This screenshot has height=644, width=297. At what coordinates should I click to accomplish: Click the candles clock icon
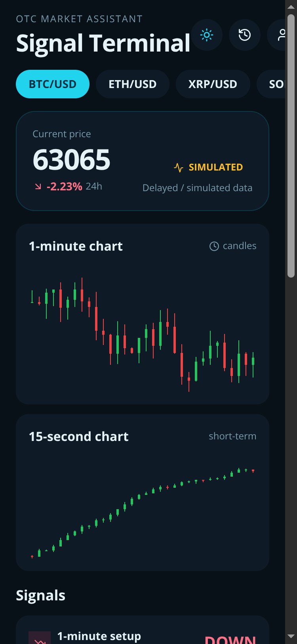coord(214,246)
